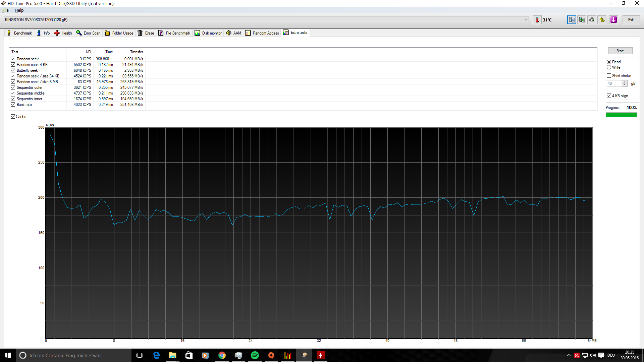The width and height of the screenshot is (644, 362).
Task: Copy screenshot to clipboard icon
Action: coord(582,20)
